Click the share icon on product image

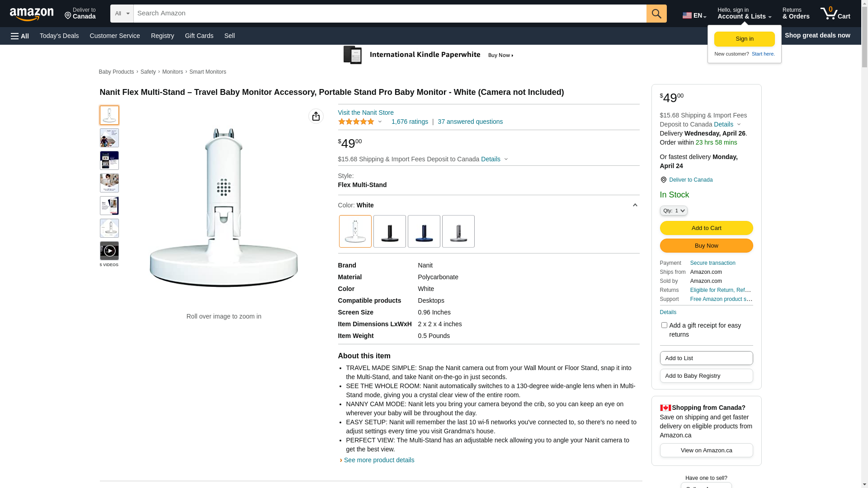(316, 116)
